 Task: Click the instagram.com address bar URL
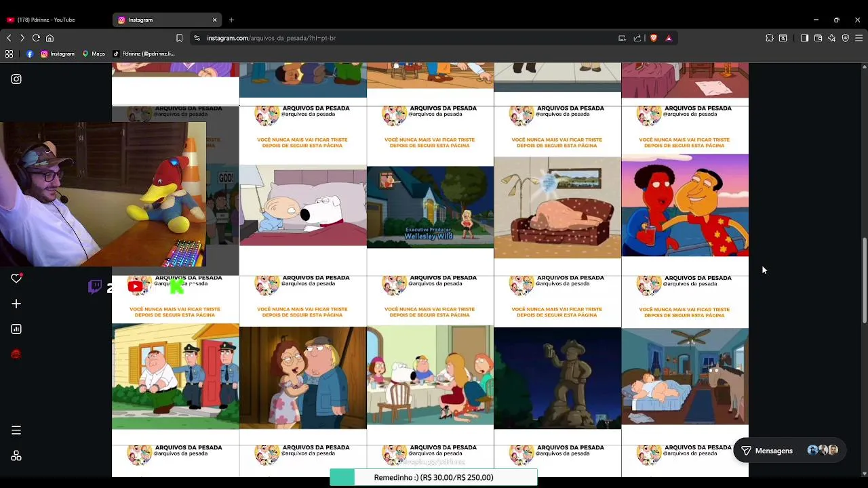pyautogui.click(x=271, y=38)
